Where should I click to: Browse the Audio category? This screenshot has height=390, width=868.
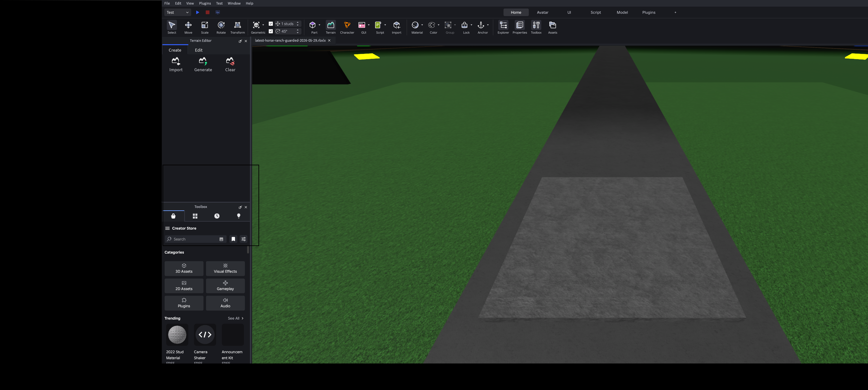225,303
